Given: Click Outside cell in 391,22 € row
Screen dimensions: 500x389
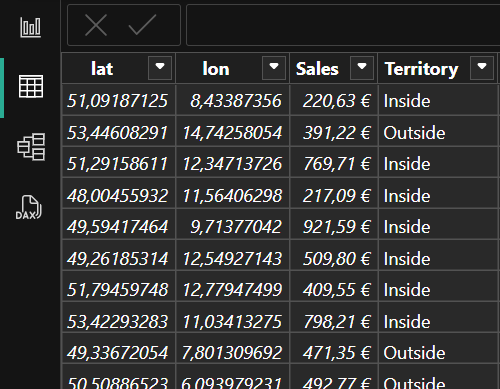Looking at the screenshot, I should click(x=438, y=132).
